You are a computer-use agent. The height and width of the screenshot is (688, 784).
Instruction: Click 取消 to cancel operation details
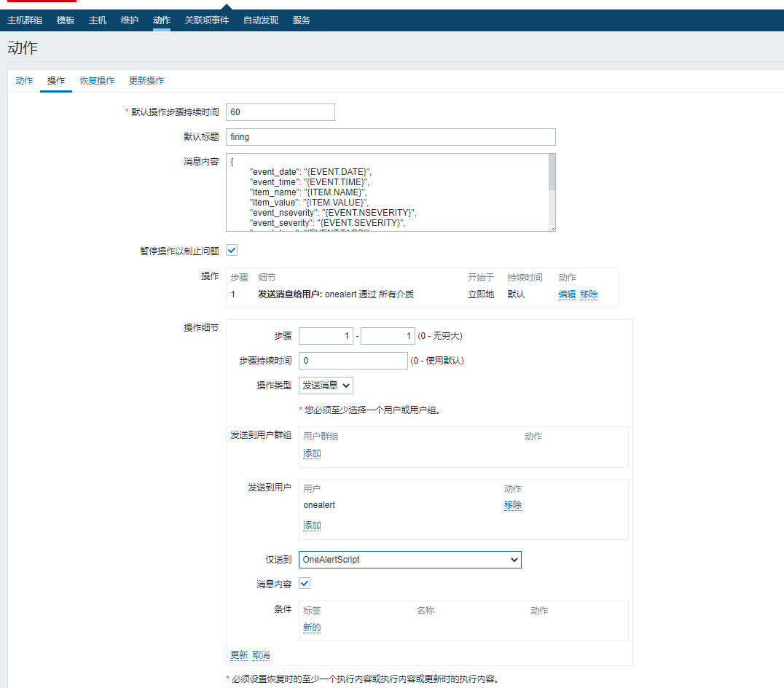pyautogui.click(x=261, y=655)
